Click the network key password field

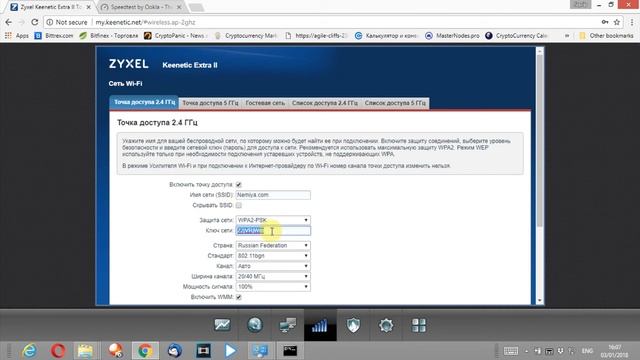(x=273, y=231)
